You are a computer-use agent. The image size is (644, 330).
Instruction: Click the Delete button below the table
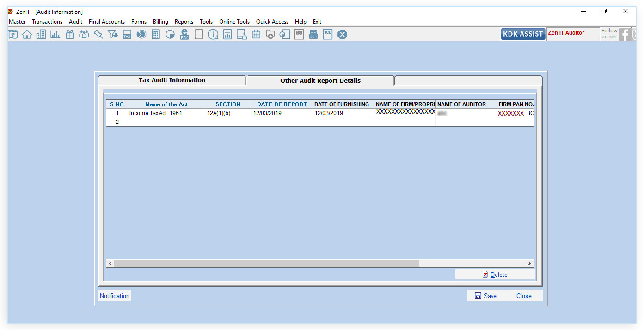495,275
